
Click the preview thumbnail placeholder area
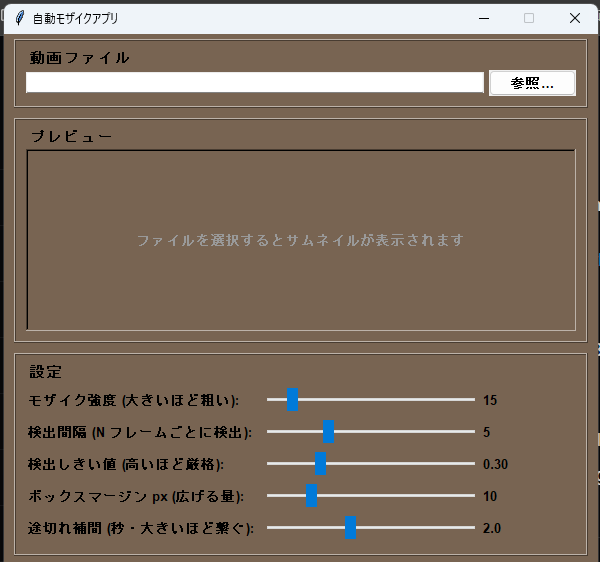click(x=301, y=240)
